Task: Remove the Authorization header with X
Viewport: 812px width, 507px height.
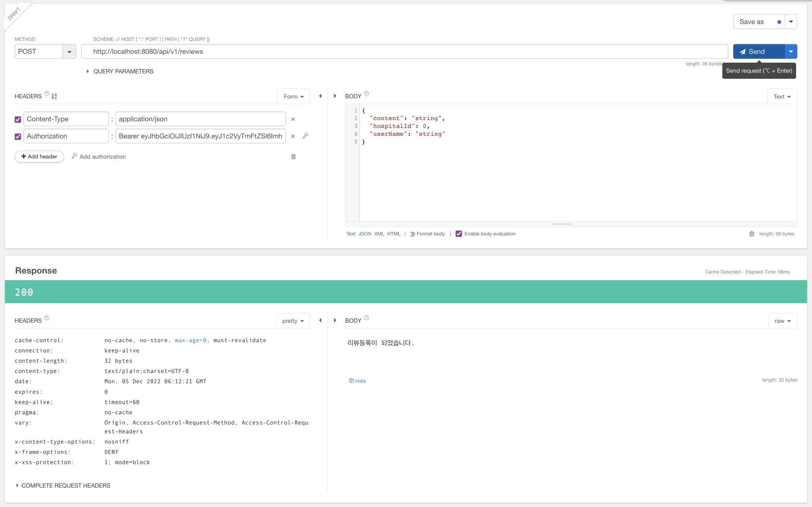Action: tap(293, 136)
